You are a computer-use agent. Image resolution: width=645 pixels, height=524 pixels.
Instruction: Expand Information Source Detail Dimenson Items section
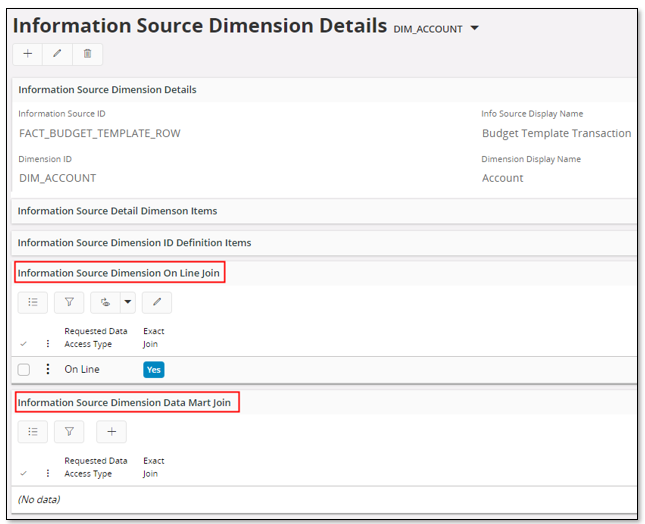[117, 211]
